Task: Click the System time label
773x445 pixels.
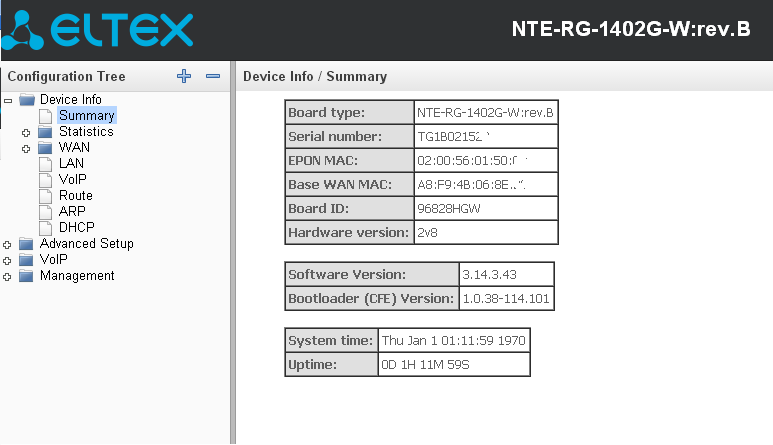Action: pyautogui.click(x=331, y=341)
